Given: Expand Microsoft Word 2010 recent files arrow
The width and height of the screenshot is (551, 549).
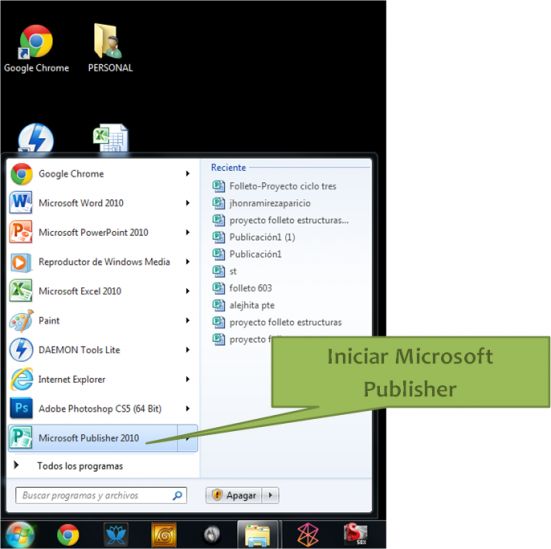Looking at the screenshot, I should tap(188, 203).
